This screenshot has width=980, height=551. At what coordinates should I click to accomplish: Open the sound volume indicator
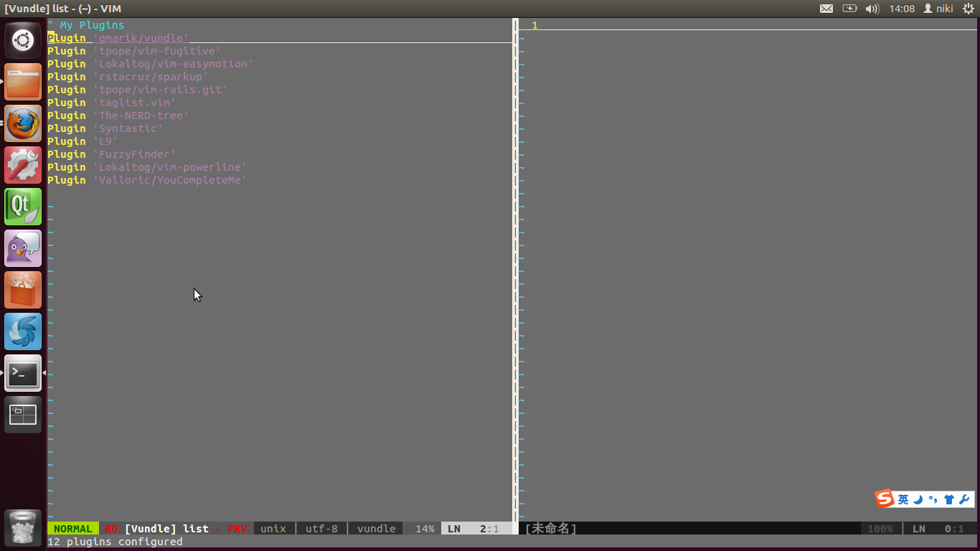click(872, 9)
